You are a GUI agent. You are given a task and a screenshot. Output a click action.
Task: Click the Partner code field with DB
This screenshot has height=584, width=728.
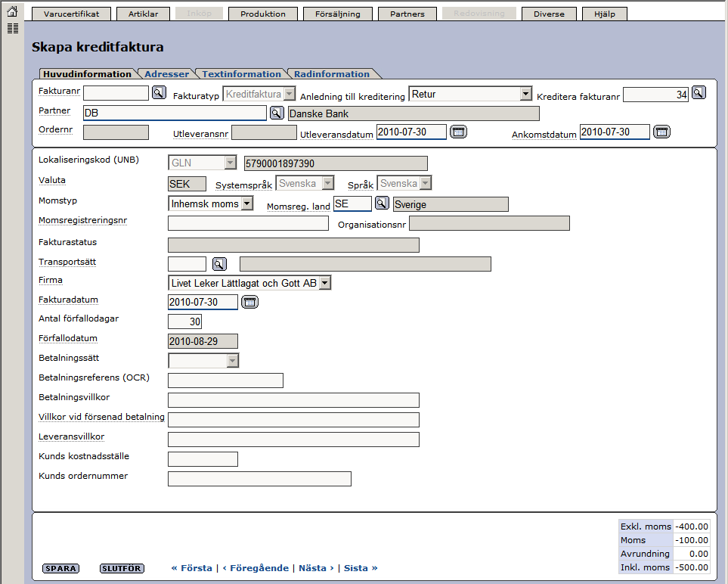(175, 113)
